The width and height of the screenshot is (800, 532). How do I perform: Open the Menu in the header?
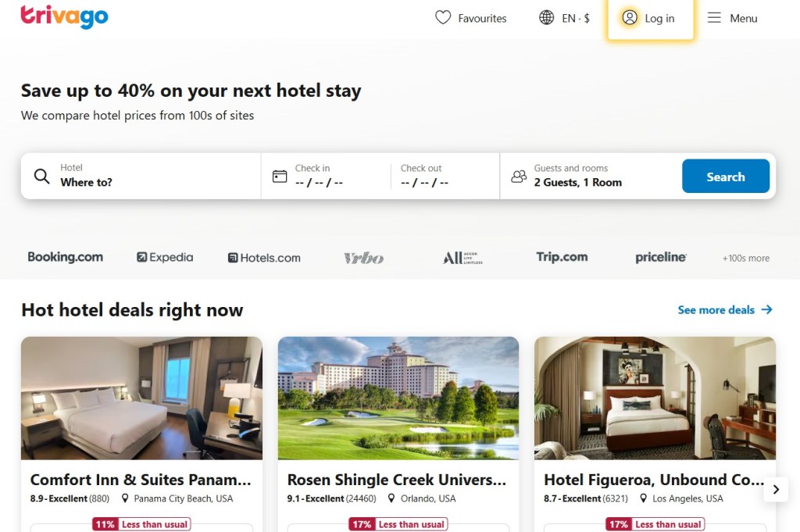pos(732,19)
